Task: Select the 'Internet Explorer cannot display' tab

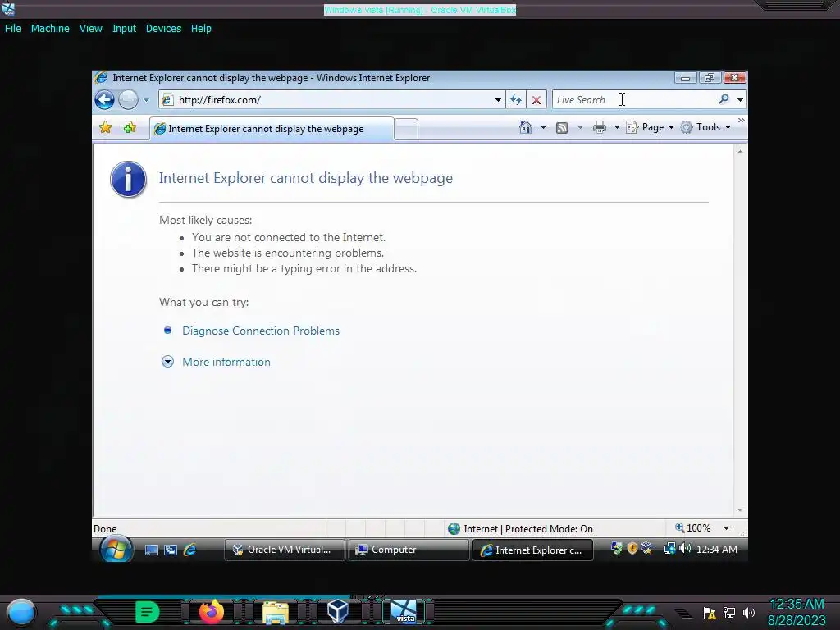Action: 272,129
